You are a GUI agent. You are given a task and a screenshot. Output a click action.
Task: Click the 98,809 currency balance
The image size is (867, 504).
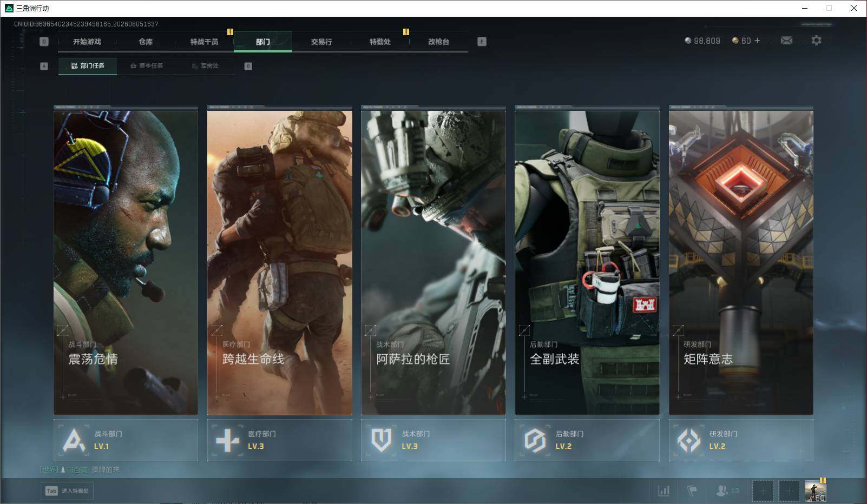tap(707, 41)
